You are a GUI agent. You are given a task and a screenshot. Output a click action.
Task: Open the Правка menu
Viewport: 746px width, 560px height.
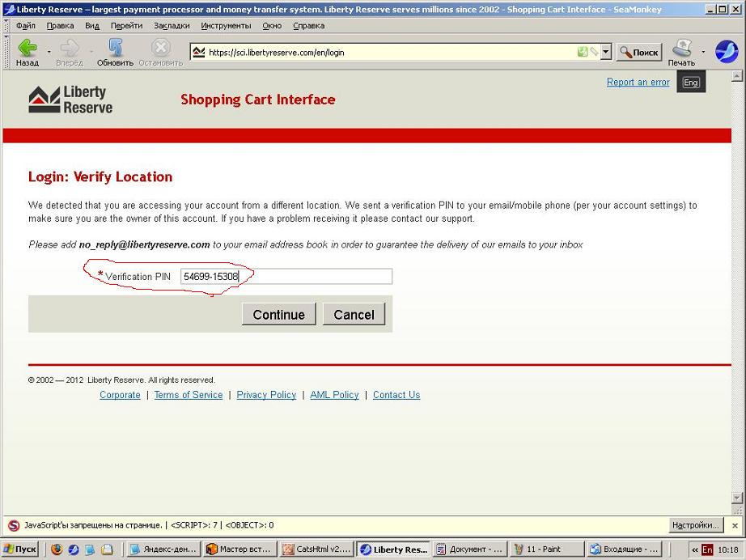click(60, 26)
